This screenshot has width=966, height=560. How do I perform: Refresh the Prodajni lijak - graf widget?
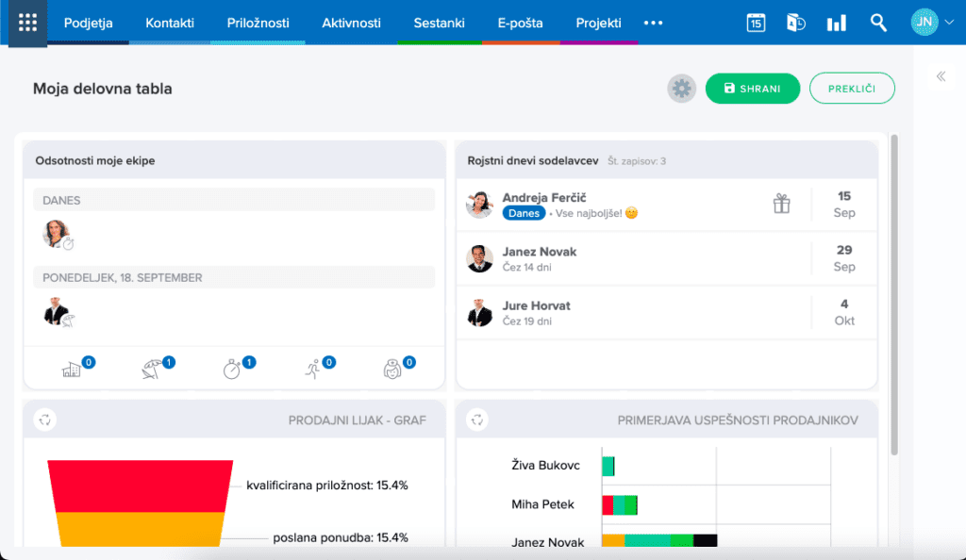pos(44,420)
